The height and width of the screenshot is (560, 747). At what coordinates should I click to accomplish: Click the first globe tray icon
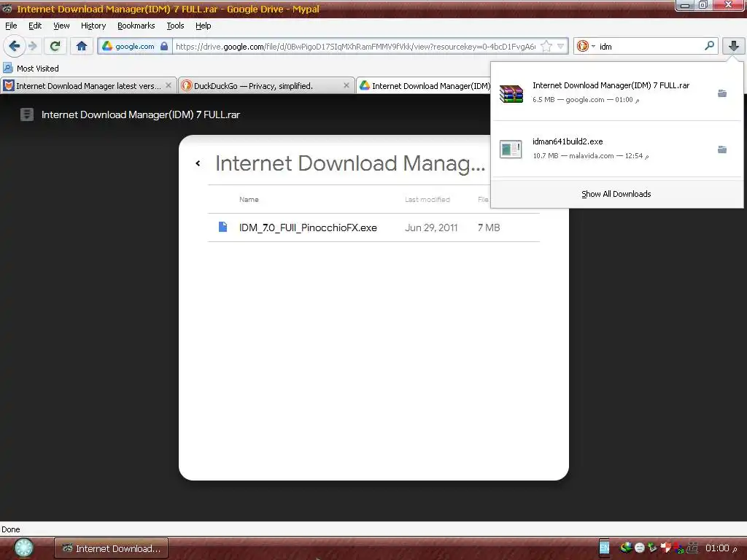coord(626,548)
